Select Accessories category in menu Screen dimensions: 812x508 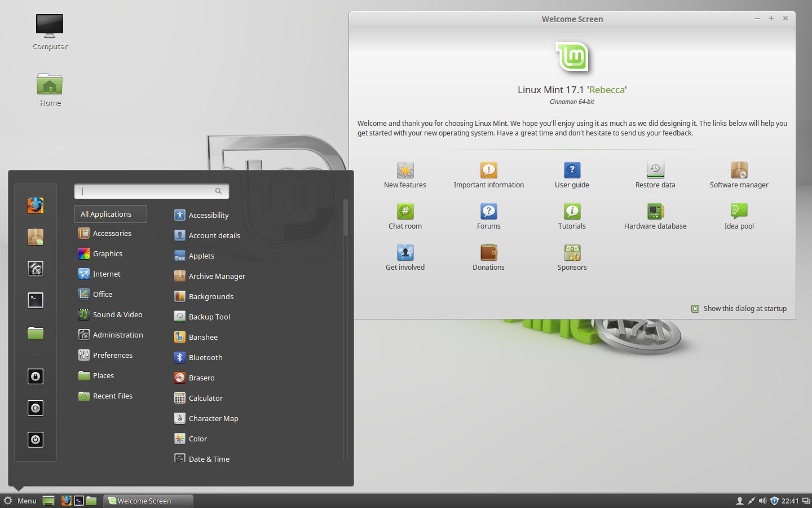(111, 233)
